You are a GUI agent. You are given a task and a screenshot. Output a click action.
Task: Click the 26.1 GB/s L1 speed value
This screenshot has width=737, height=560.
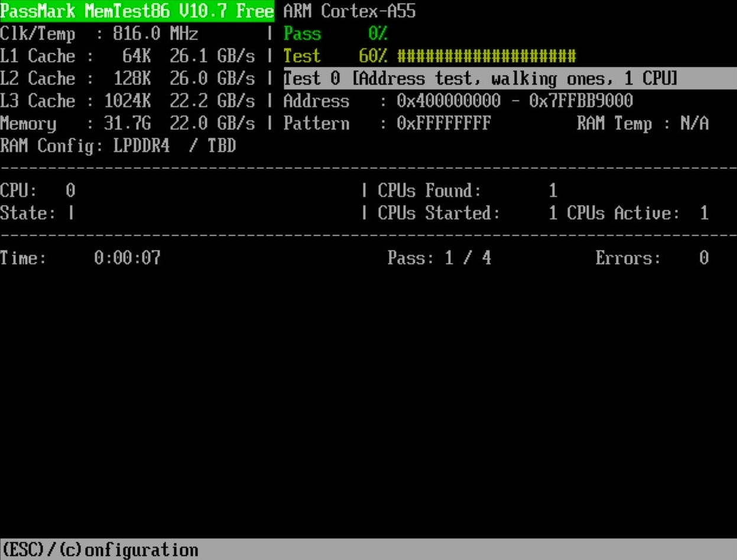pyautogui.click(x=212, y=56)
